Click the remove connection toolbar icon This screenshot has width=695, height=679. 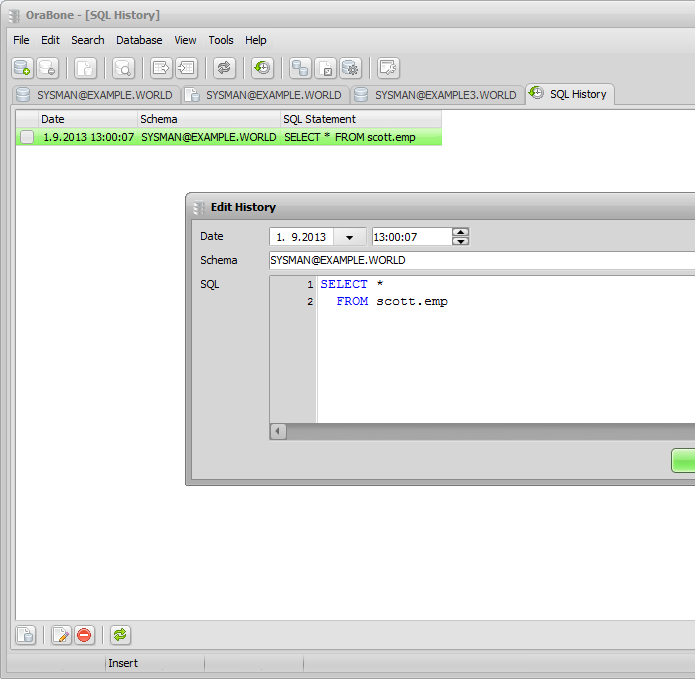(x=47, y=68)
